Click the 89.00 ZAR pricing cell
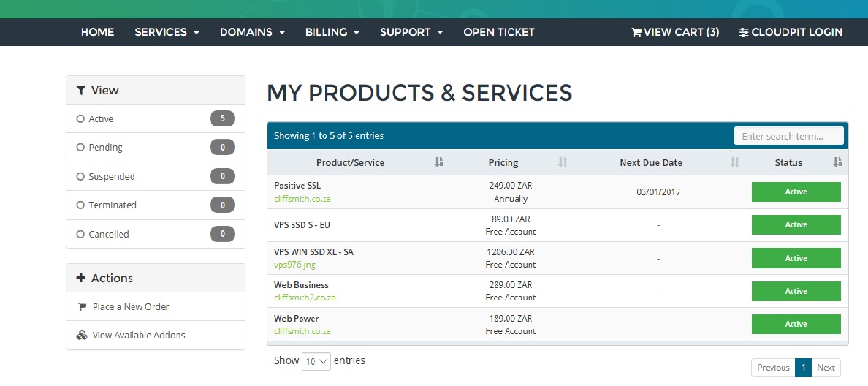 pyautogui.click(x=511, y=219)
